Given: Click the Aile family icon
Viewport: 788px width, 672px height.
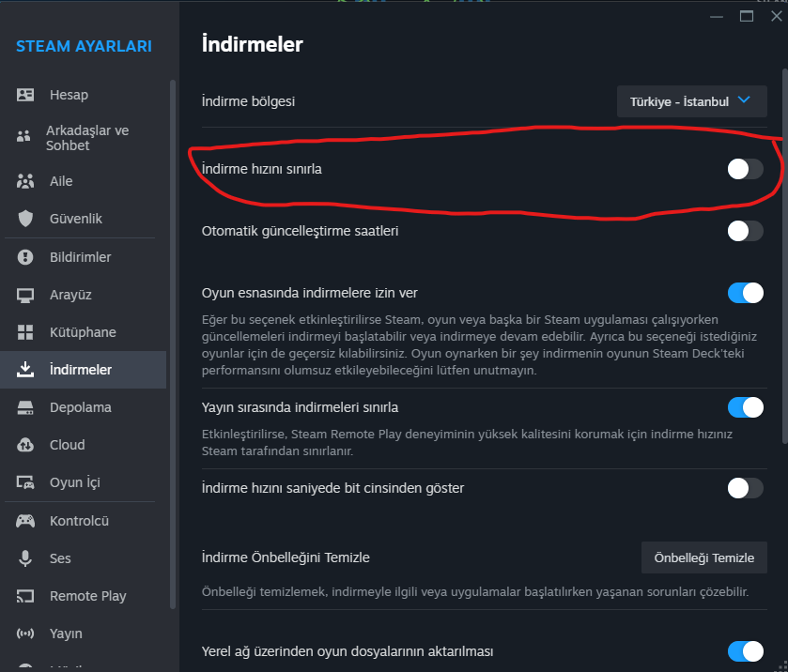Looking at the screenshot, I should pyautogui.click(x=25, y=181).
